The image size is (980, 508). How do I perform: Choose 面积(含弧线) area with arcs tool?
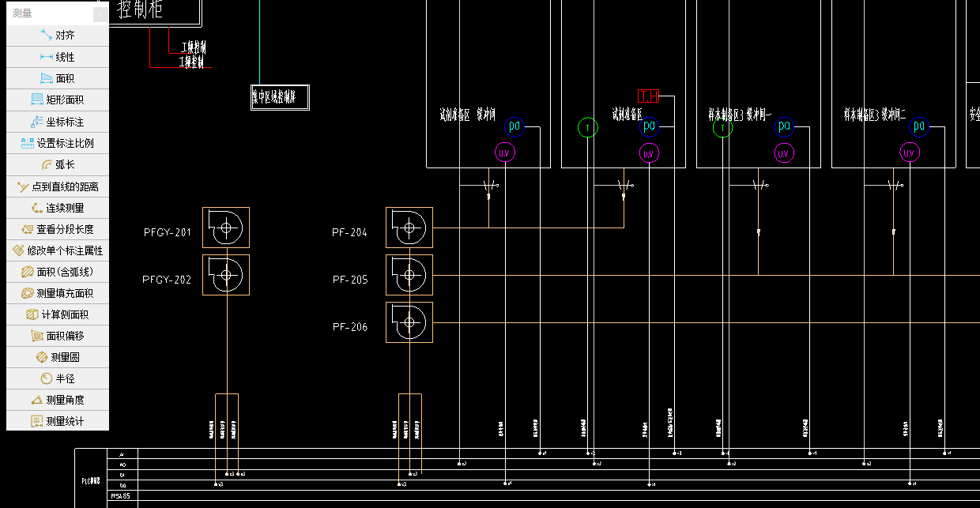57,272
